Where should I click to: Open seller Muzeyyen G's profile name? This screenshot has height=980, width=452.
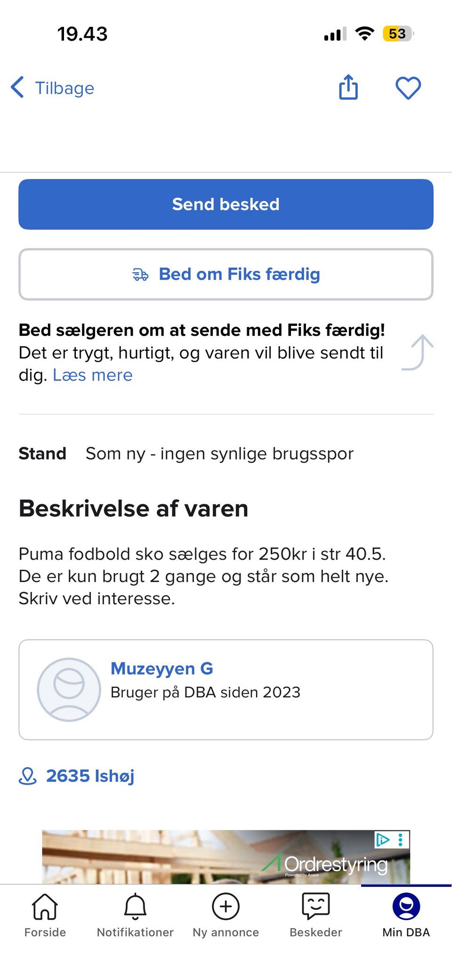pos(161,669)
